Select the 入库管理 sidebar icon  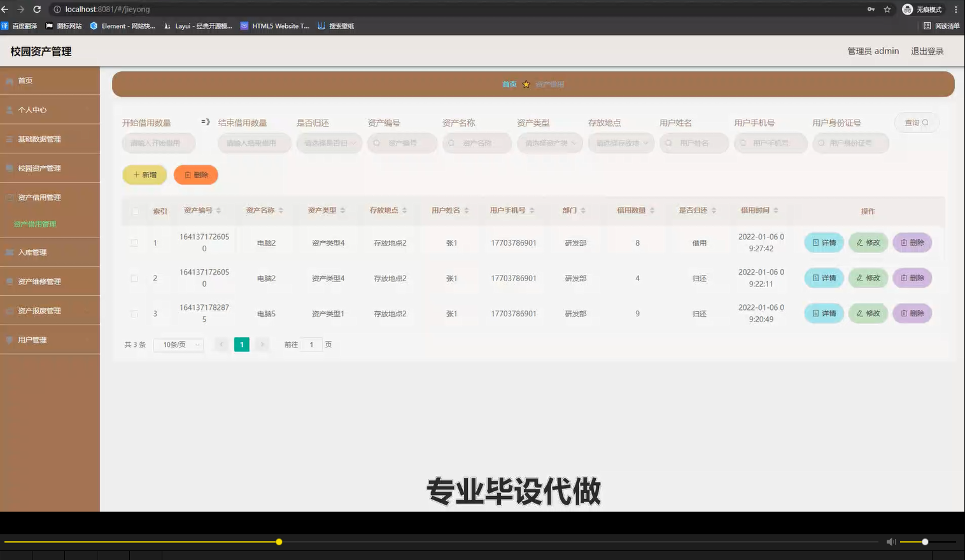pyautogui.click(x=11, y=251)
